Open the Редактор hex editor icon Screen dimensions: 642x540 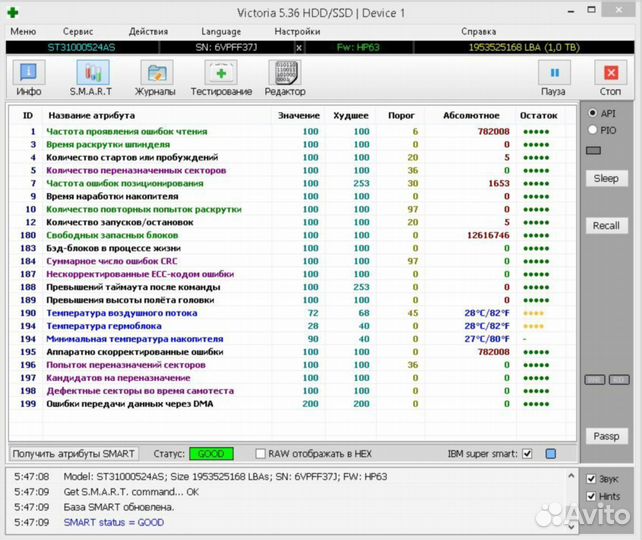coord(285,73)
